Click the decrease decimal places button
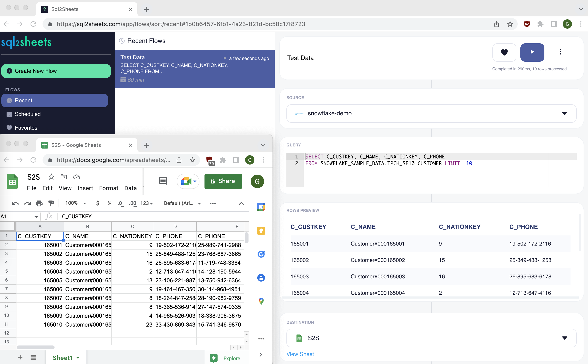Viewport: 588px width, 364px height. click(121, 204)
